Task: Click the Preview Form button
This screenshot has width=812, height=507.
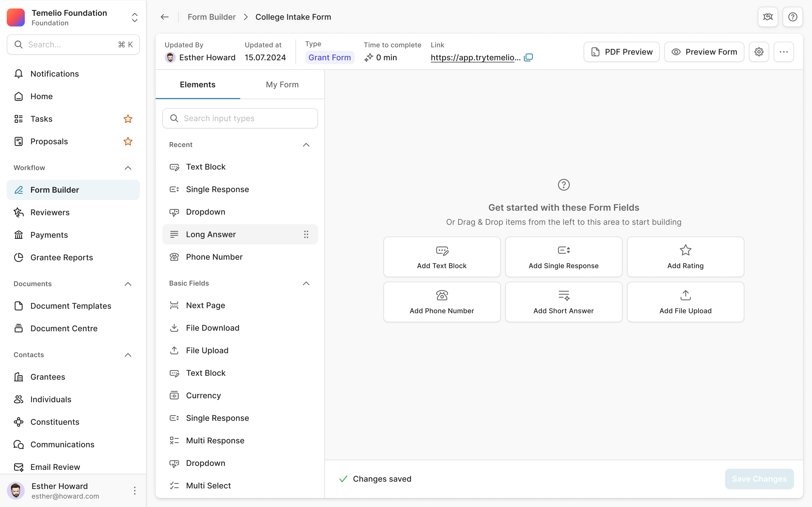Action: tap(704, 52)
